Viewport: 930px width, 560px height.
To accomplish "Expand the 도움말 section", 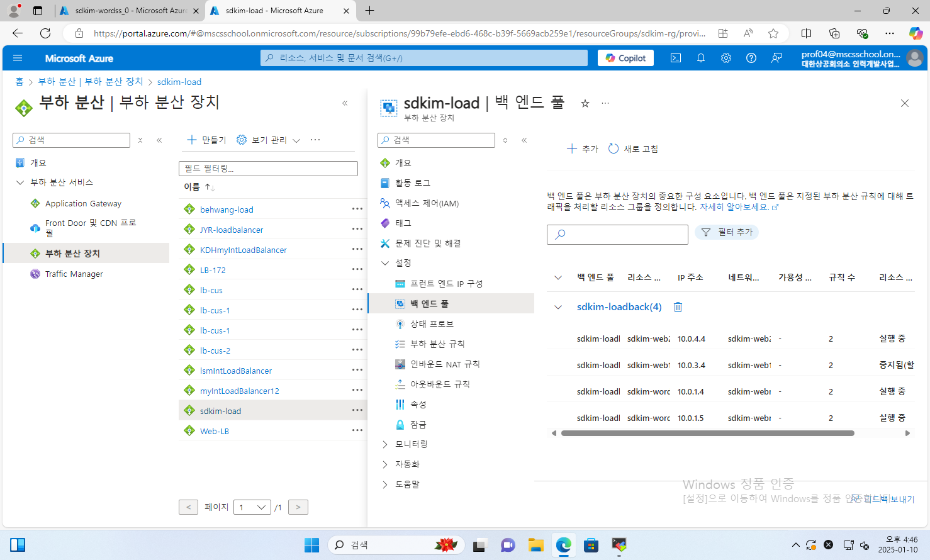I will tap(385, 484).
